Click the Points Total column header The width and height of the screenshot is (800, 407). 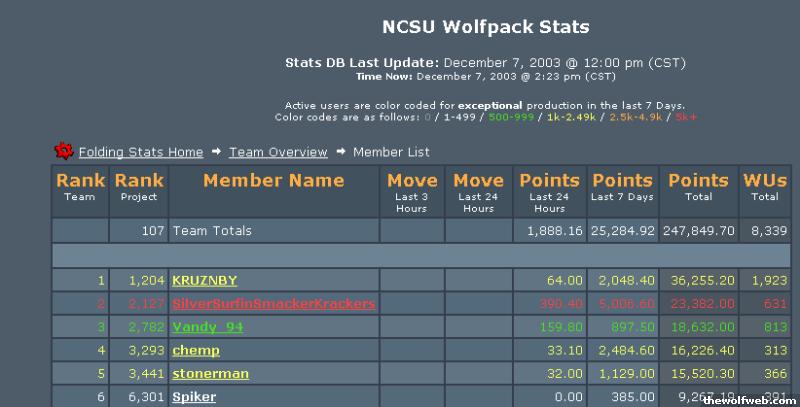pos(698,187)
